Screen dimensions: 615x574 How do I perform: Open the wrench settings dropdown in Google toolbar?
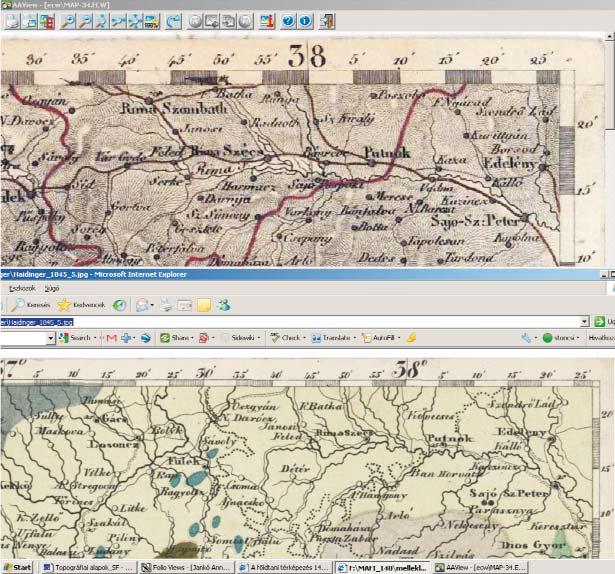click(528, 338)
